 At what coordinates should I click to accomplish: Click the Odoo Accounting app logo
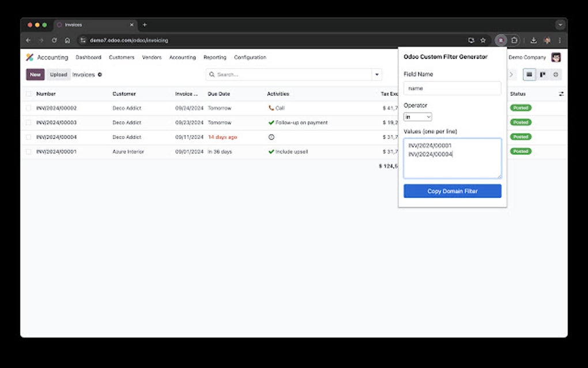coord(30,57)
